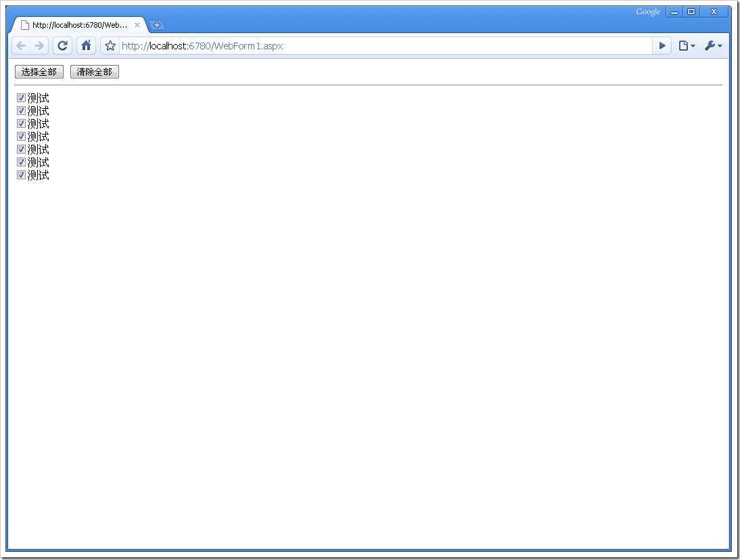Maximize the browser window

click(691, 11)
